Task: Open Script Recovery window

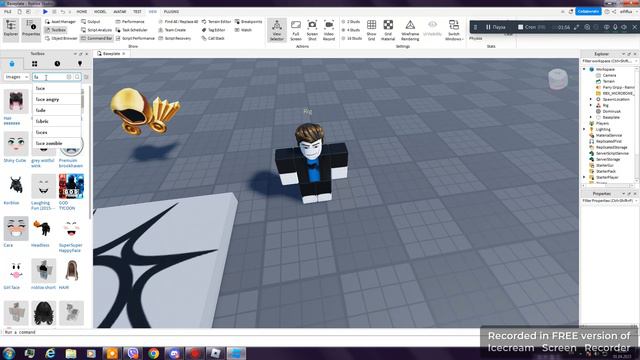Action: tap(175, 38)
